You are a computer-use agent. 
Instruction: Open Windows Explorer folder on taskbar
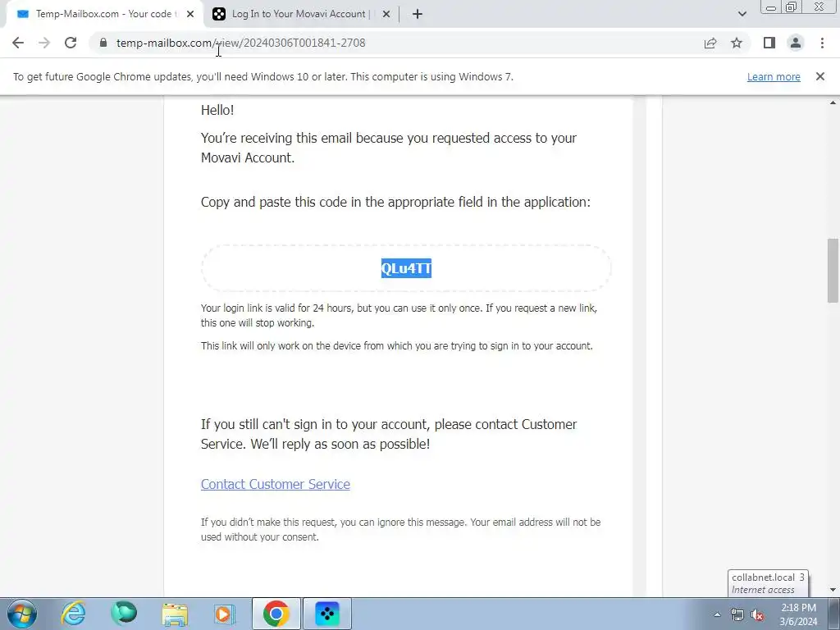point(176,614)
